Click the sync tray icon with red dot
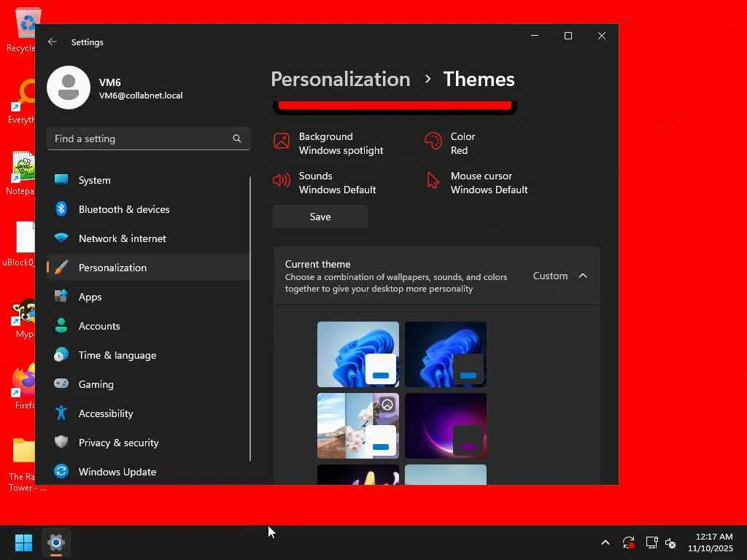This screenshot has height=560, width=747. pyautogui.click(x=628, y=542)
